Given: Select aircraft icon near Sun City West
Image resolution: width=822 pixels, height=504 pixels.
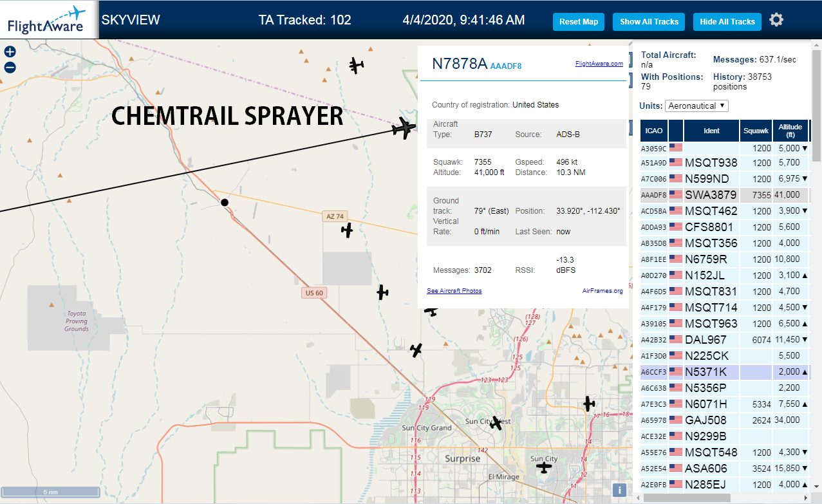Looking at the screenshot, I should 495,423.
